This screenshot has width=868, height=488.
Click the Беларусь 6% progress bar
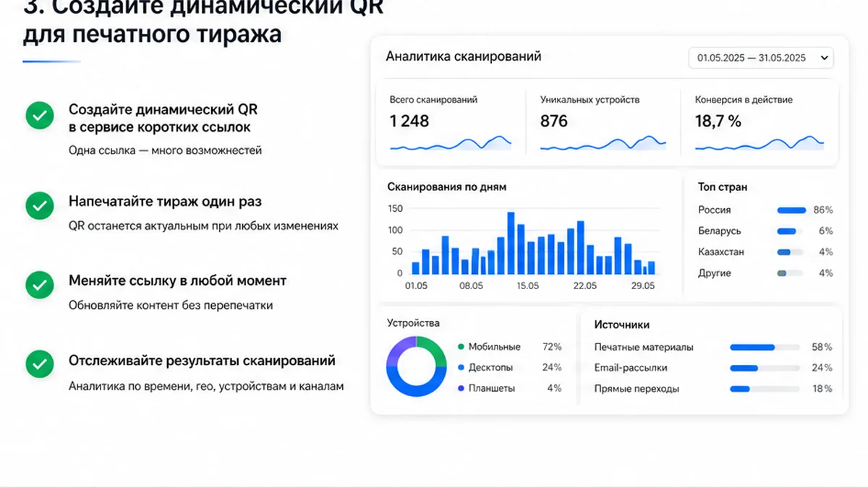point(791,231)
